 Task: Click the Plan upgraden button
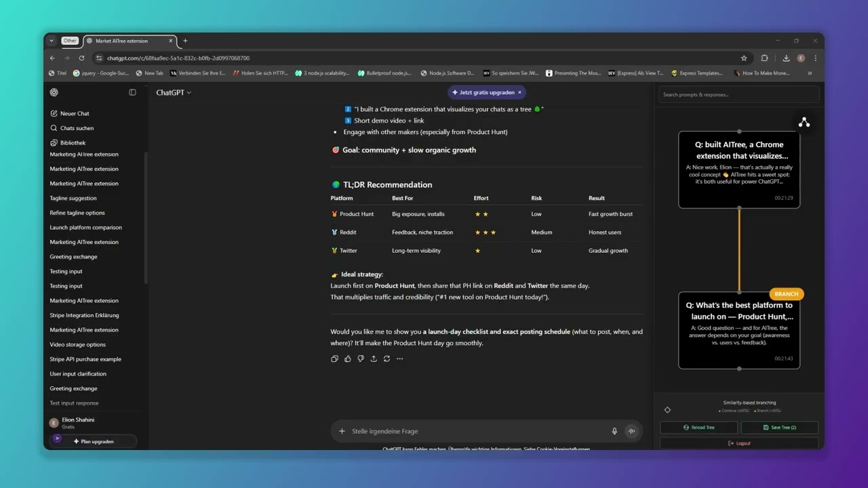tap(95, 441)
